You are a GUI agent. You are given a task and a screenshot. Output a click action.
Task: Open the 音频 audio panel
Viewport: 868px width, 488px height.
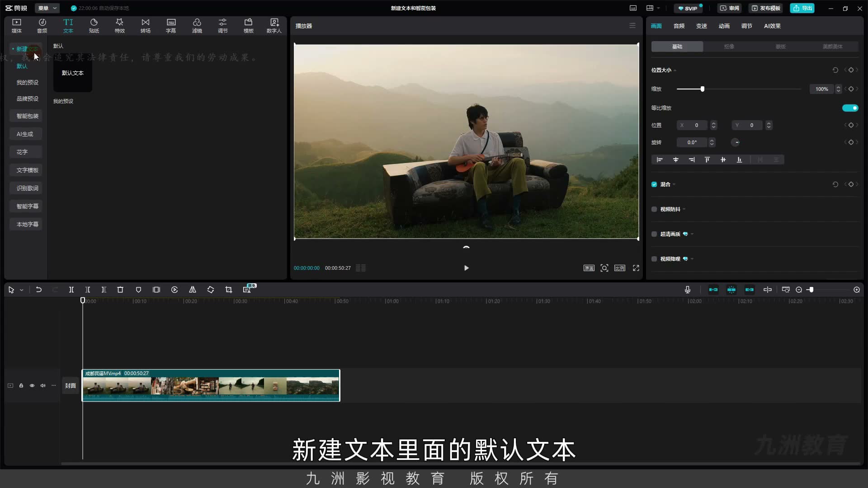(x=42, y=26)
